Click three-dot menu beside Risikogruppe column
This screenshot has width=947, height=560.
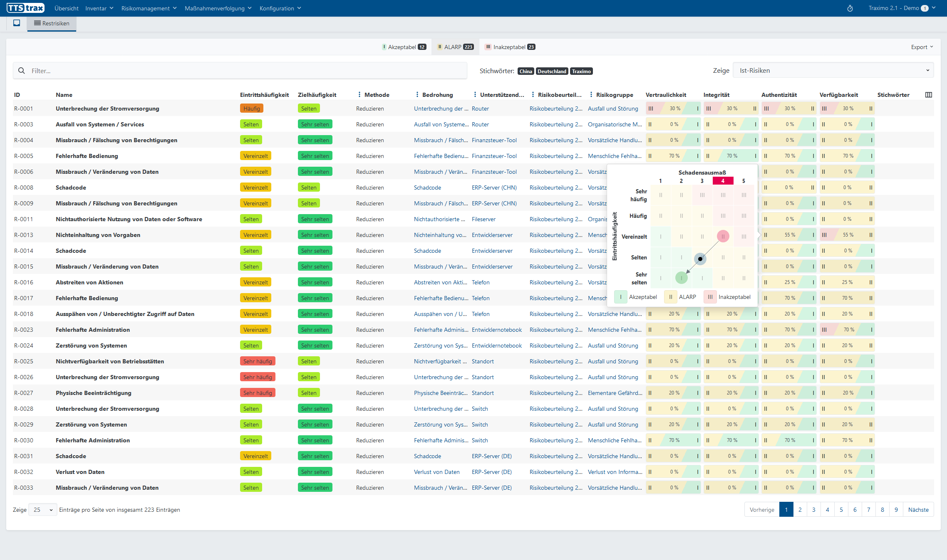tap(591, 95)
